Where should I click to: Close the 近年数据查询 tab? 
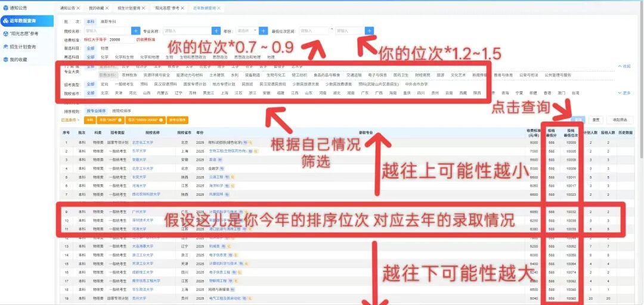click(x=218, y=8)
